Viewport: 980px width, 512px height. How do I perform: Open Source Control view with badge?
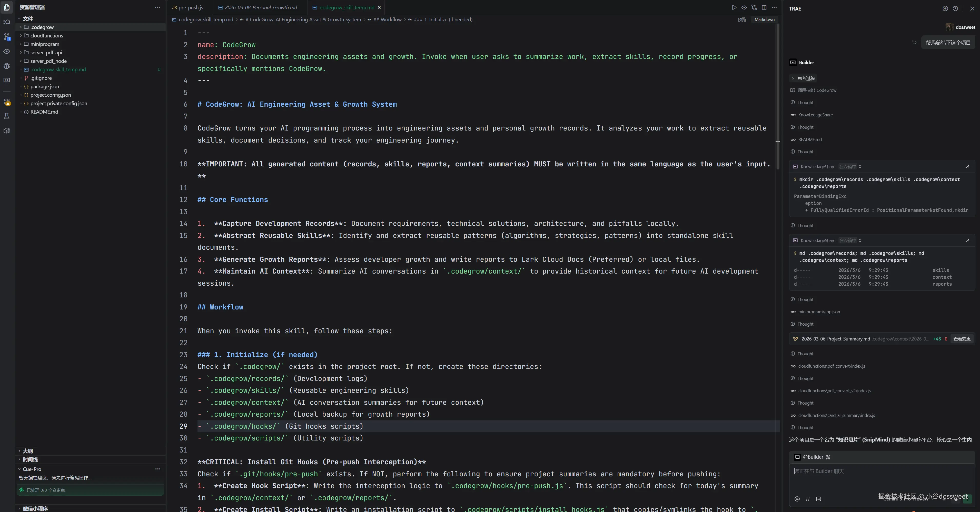[x=7, y=36]
